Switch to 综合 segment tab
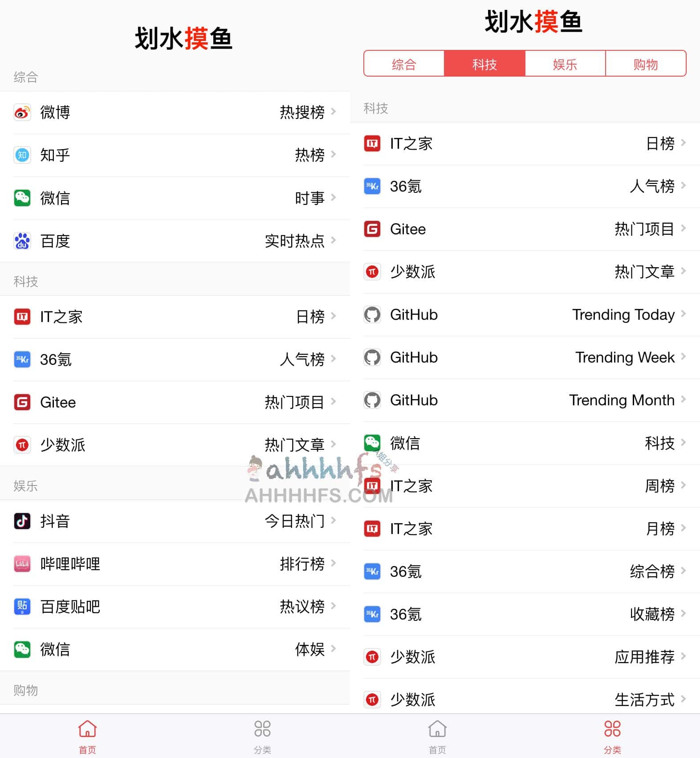700x758 pixels. (x=404, y=64)
